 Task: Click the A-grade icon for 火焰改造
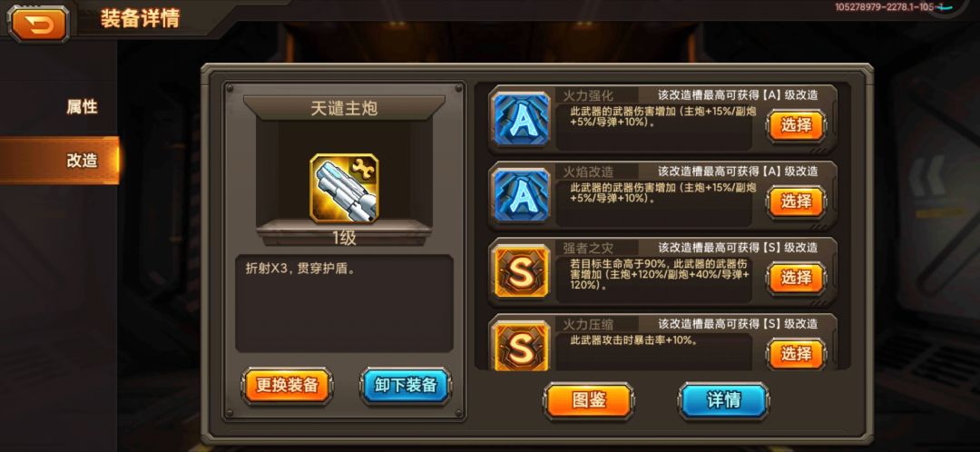coord(521,196)
